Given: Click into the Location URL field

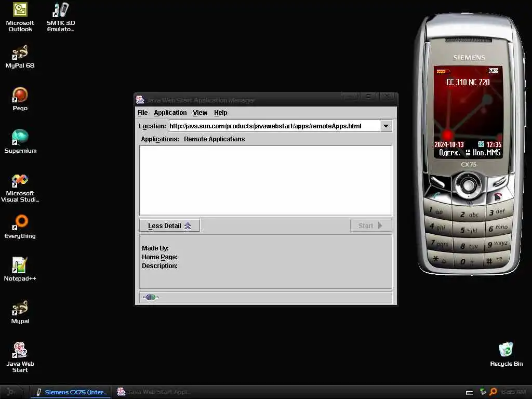Looking at the screenshot, I should point(274,126).
